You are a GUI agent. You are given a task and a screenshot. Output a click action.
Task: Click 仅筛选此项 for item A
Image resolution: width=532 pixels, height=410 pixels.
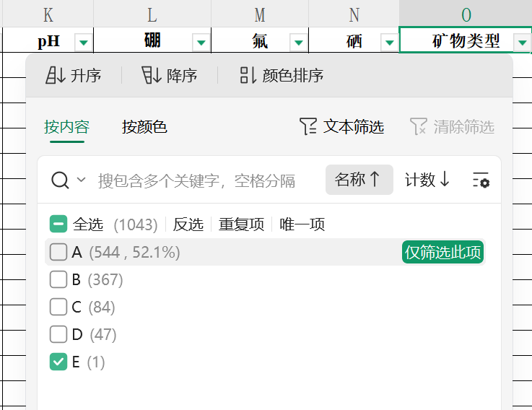(442, 252)
